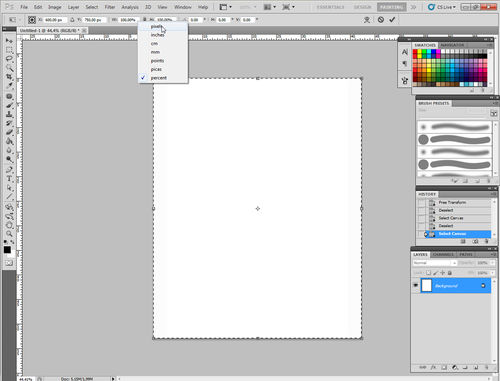Toggle lock all in Layers panel

click(449, 273)
